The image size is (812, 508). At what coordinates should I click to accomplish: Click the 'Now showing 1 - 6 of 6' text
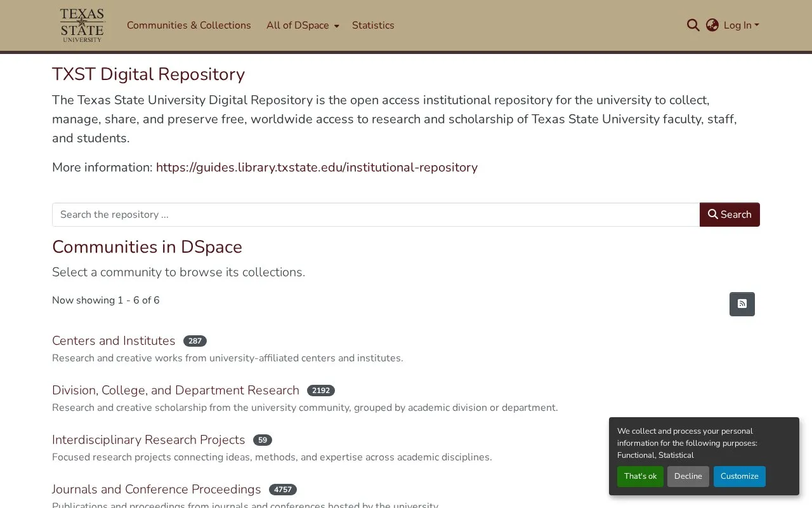pyautogui.click(x=106, y=300)
